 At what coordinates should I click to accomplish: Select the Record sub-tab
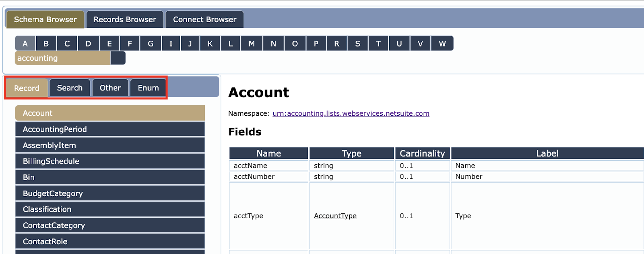[27, 88]
